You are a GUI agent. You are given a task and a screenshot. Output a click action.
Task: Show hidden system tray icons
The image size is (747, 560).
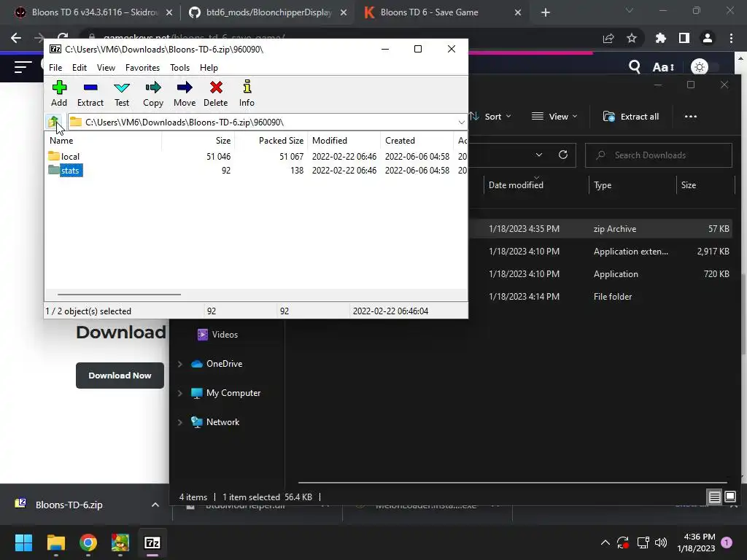coord(605,542)
